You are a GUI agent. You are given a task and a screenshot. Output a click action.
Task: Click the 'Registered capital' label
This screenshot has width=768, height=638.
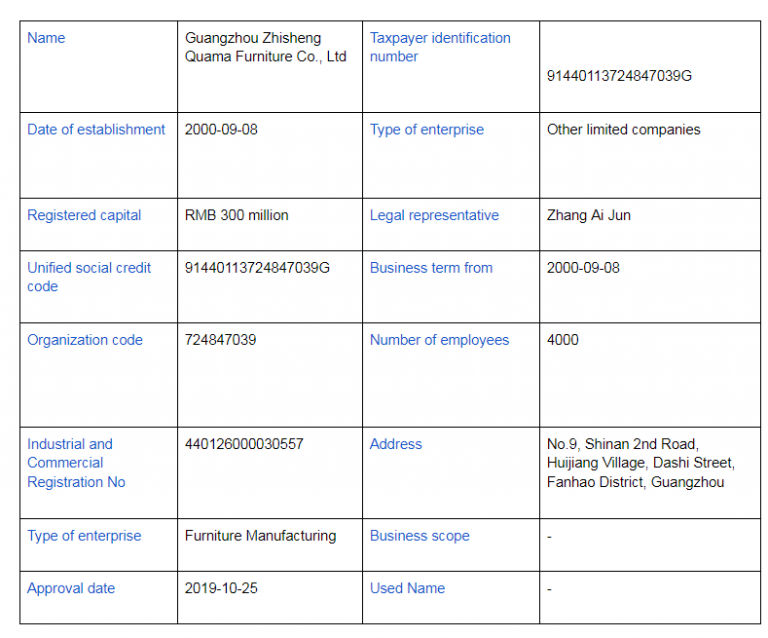tap(84, 215)
